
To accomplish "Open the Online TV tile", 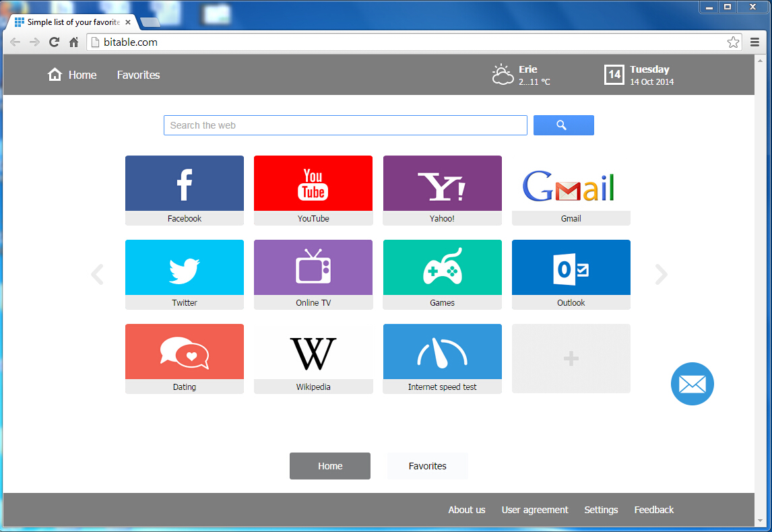I will [x=313, y=275].
